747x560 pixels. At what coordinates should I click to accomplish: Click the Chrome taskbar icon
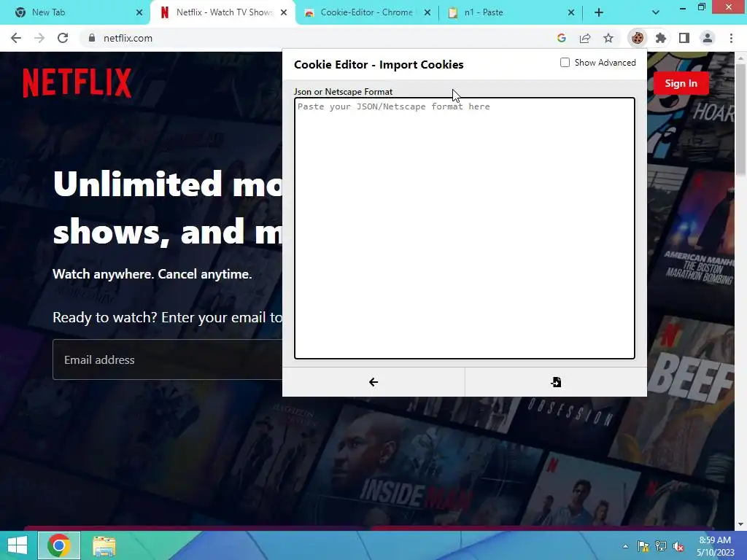[59, 545]
